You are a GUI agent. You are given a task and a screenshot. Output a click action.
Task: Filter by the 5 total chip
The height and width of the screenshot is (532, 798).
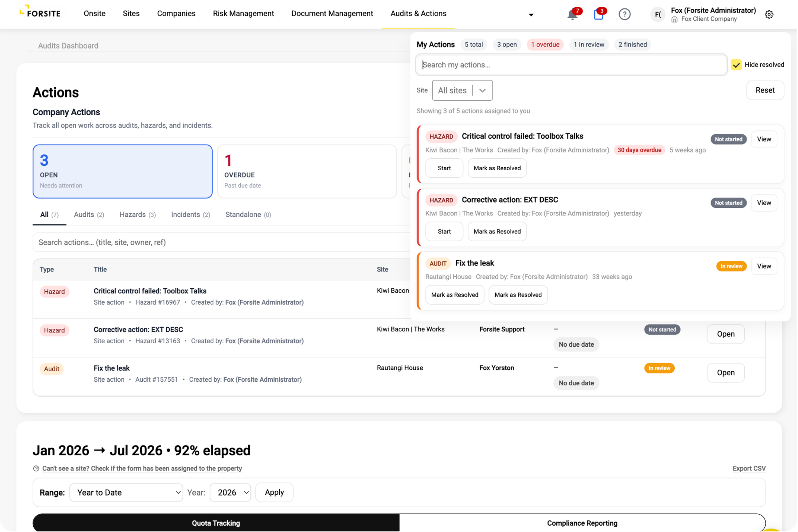pyautogui.click(x=473, y=44)
